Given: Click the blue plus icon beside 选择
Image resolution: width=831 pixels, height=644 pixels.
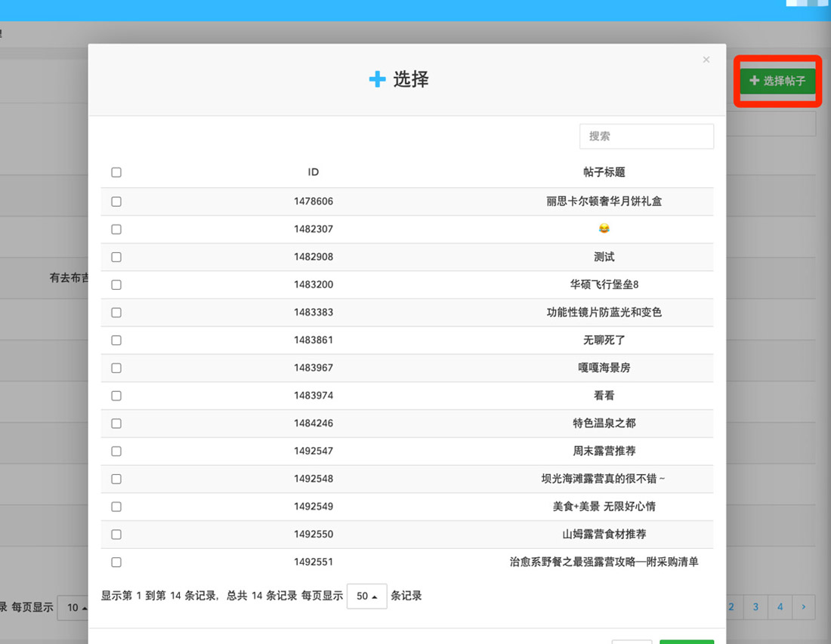Looking at the screenshot, I should [x=377, y=79].
